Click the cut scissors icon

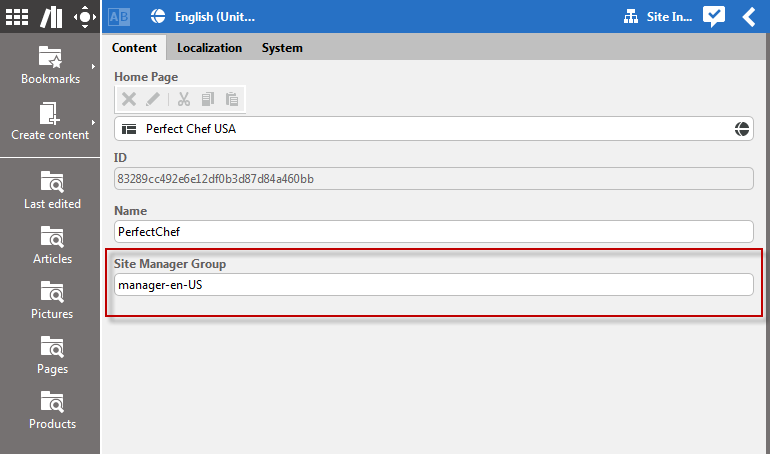pos(183,99)
